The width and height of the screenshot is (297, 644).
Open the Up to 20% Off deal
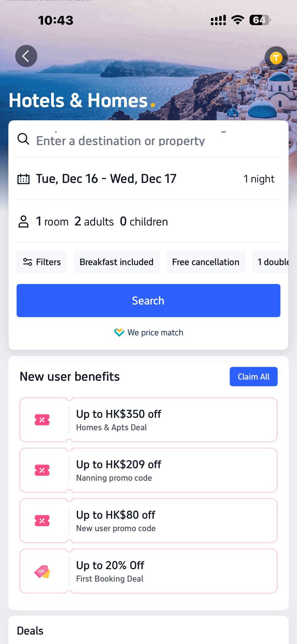pos(148,571)
